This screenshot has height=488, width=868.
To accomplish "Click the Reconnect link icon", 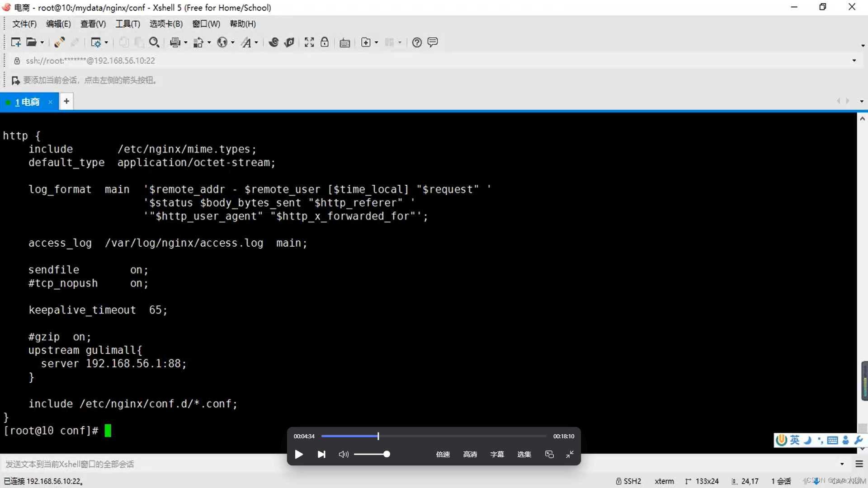I will [x=59, y=42].
